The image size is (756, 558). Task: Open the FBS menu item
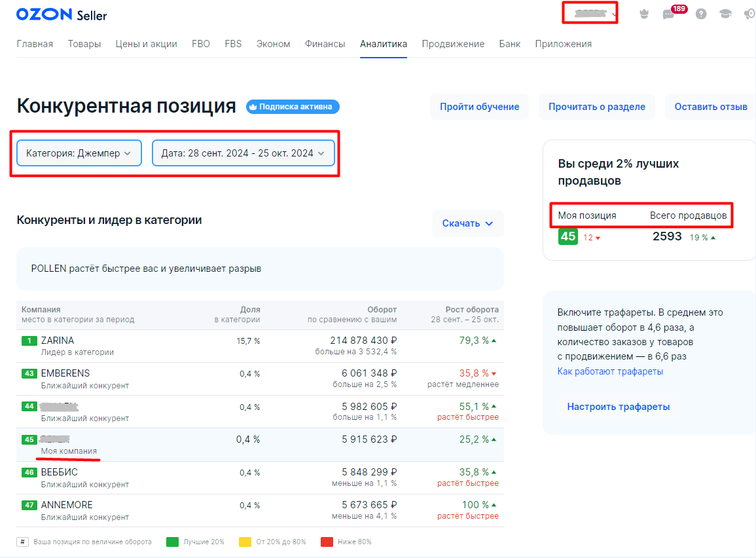[x=233, y=44]
